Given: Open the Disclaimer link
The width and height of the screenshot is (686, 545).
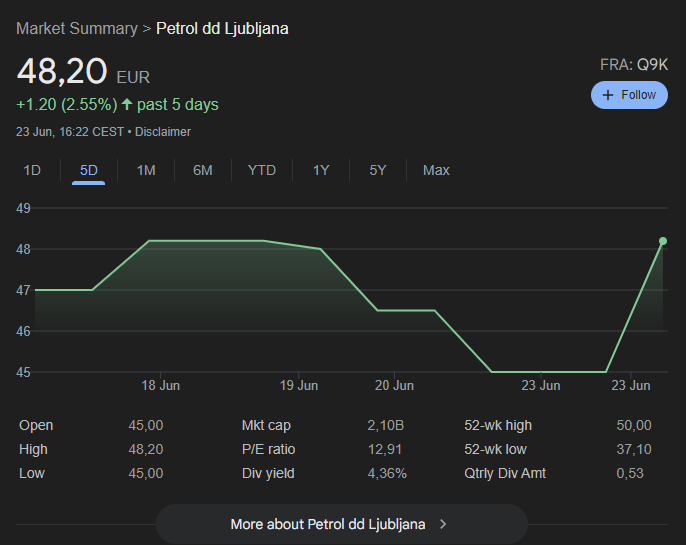Looking at the screenshot, I should pos(163,132).
